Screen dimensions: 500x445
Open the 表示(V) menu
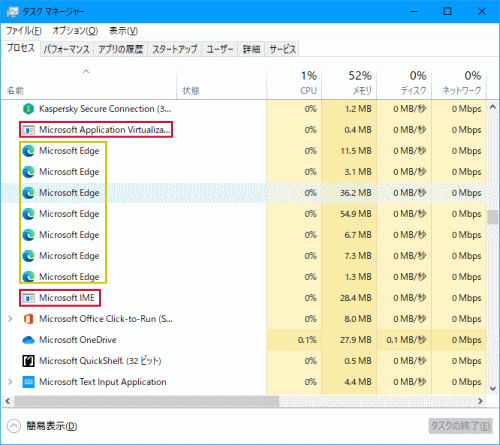[x=123, y=31]
